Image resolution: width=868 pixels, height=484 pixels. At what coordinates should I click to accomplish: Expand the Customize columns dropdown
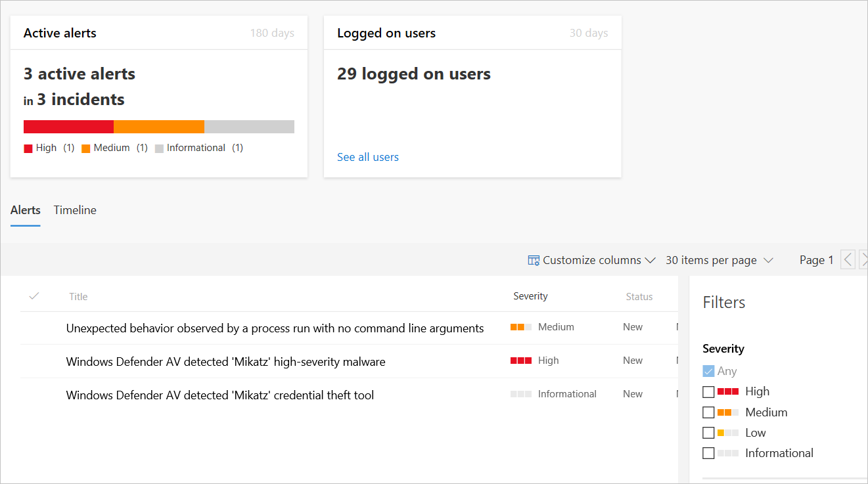(x=592, y=260)
